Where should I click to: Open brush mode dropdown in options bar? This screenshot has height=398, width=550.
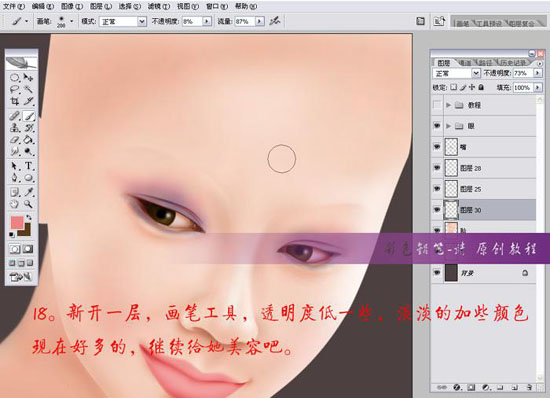[142, 21]
